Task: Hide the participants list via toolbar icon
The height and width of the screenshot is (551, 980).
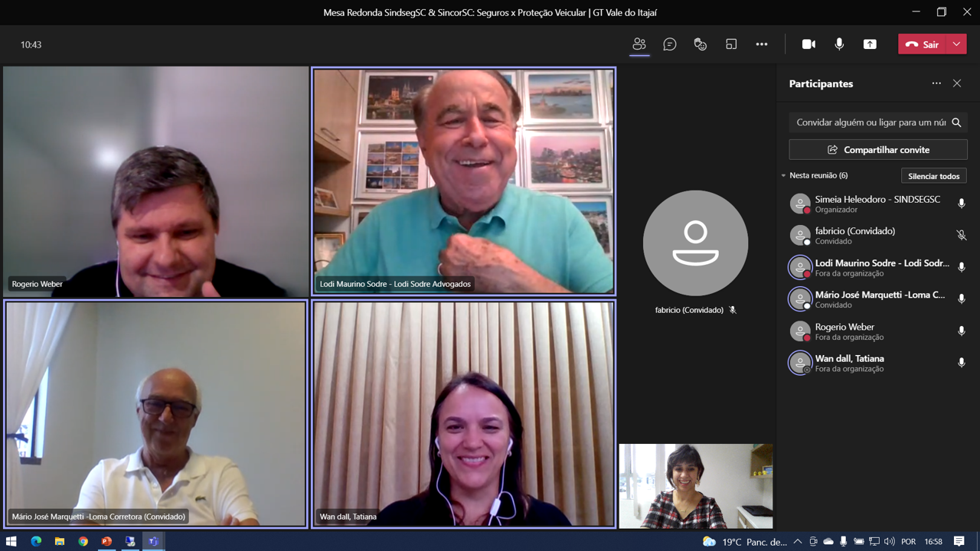Action: (x=639, y=44)
